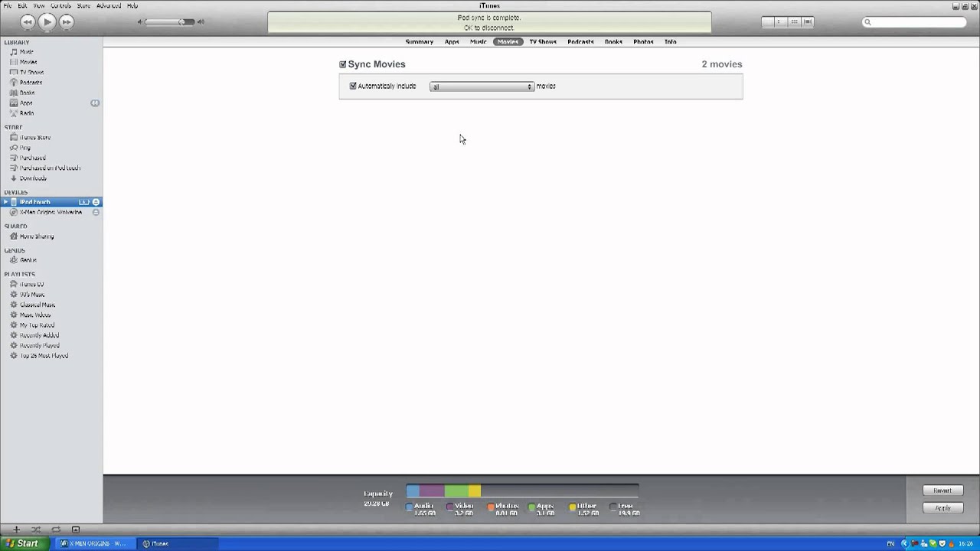Eject the X-Men Origins: Wolverine disc

pyautogui.click(x=96, y=212)
